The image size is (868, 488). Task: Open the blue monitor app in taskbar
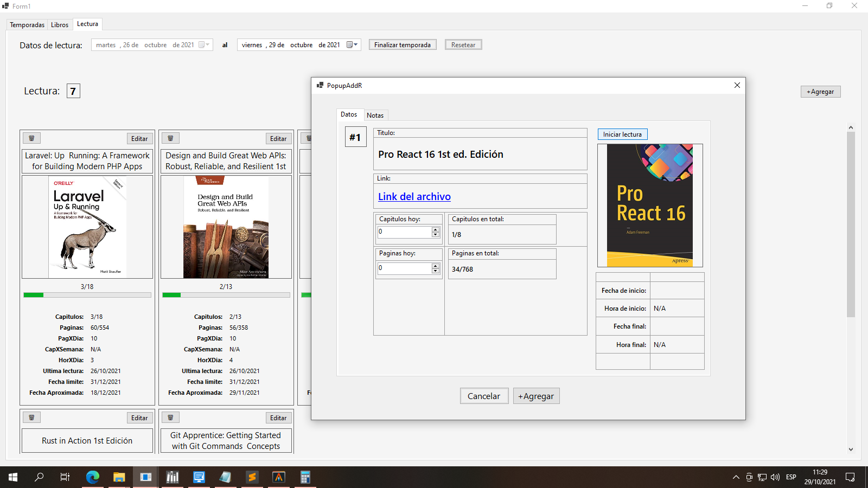pyautogui.click(x=199, y=477)
